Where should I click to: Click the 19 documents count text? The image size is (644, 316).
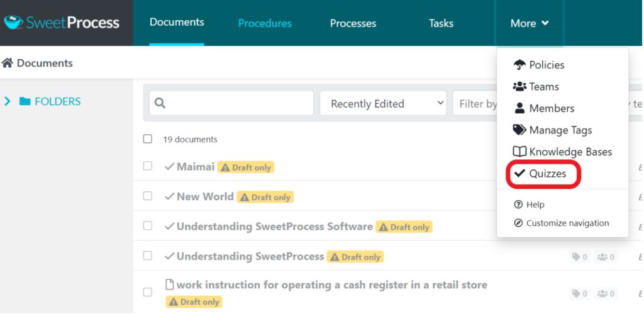click(x=190, y=139)
